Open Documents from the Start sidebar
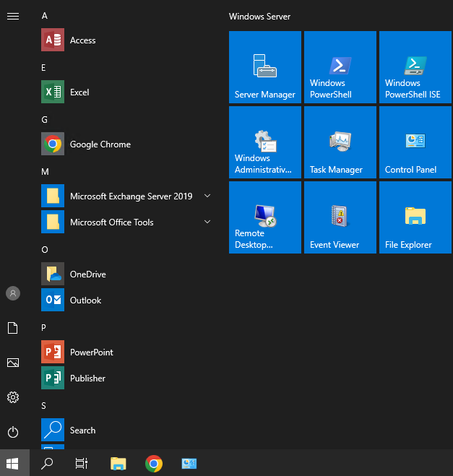Screen dimensions: 453x476 [13, 328]
